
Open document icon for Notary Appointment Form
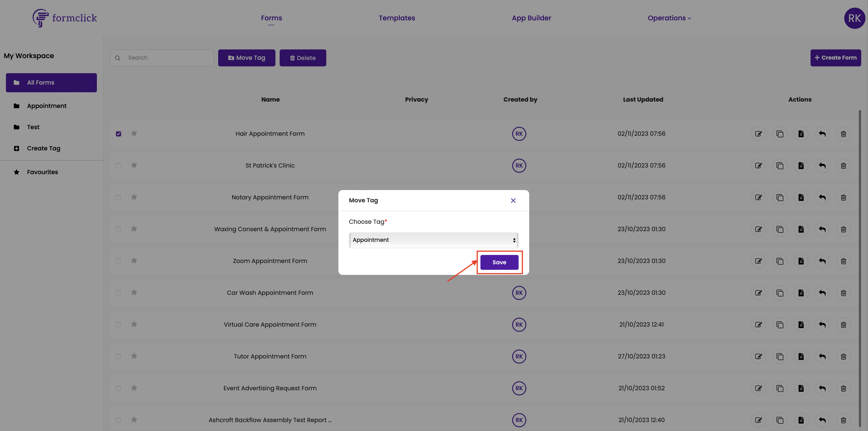[801, 197]
